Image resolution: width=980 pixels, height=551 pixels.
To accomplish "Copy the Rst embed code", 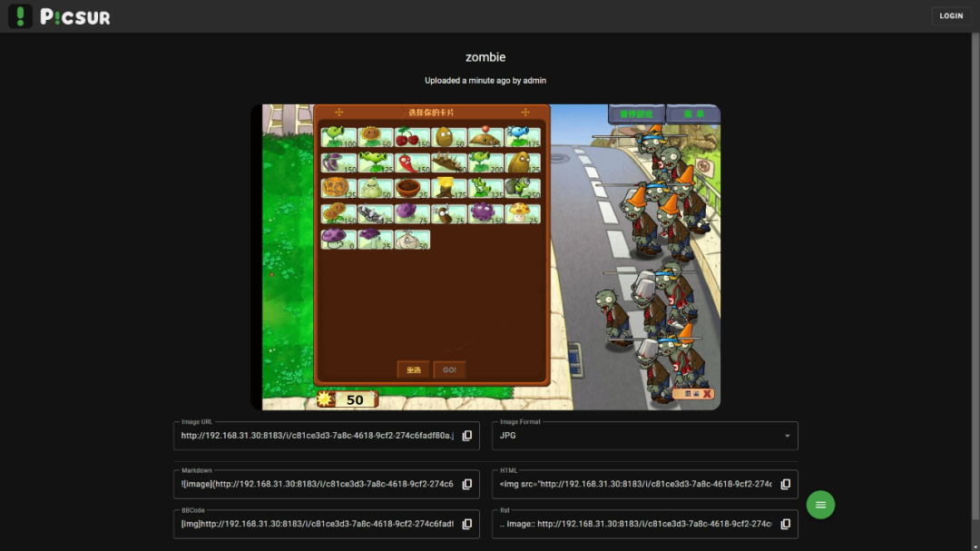I will click(786, 524).
